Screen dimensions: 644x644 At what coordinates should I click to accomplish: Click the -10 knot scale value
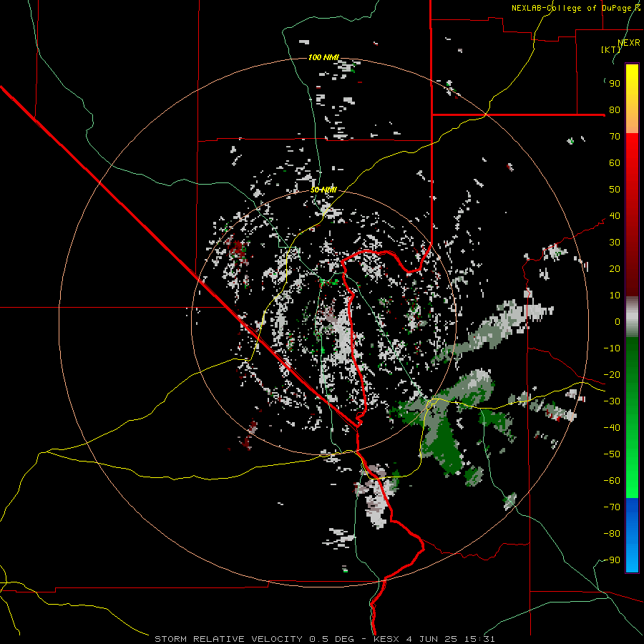(x=612, y=348)
